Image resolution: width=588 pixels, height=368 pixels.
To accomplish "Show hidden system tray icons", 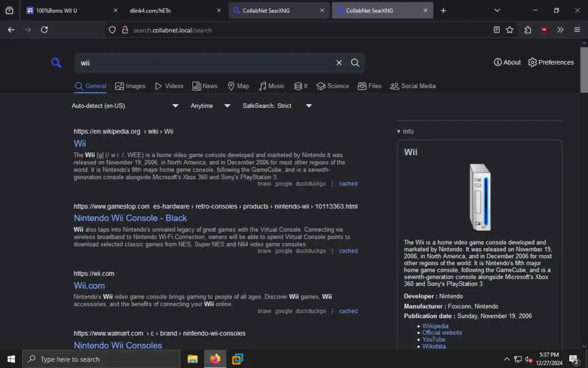I will pyautogui.click(x=507, y=359).
